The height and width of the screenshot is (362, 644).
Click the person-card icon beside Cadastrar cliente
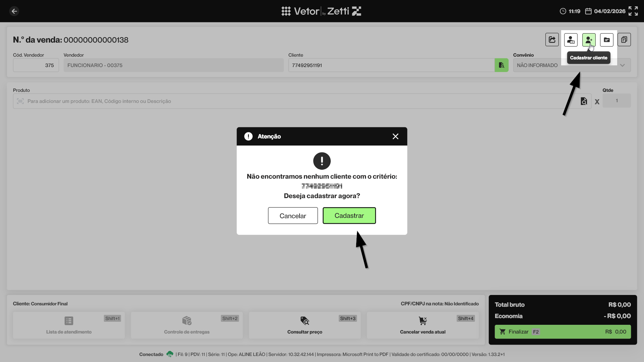coord(571,40)
